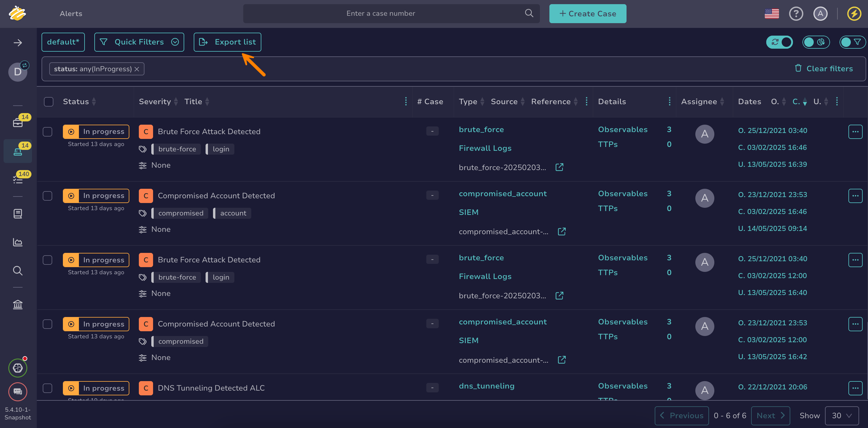This screenshot has height=428, width=868.
Task: Open the Knowledge base icon in the sidebar
Action: [x=18, y=214]
